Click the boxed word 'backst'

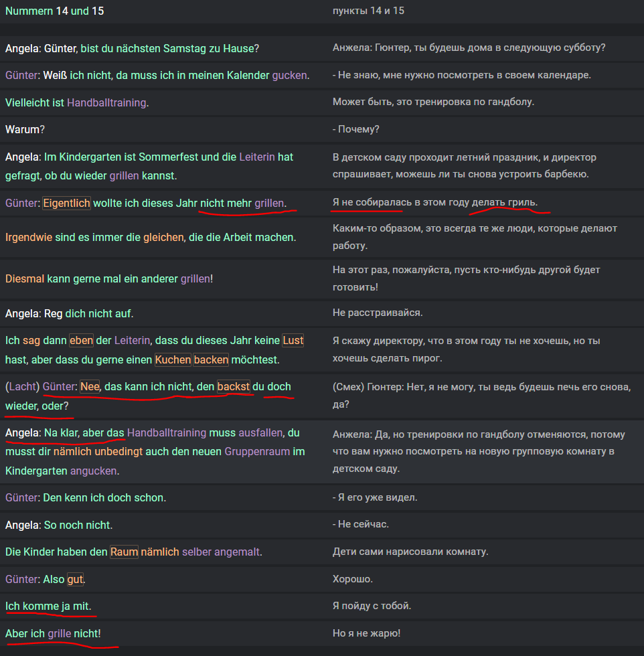(x=233, y=386)
